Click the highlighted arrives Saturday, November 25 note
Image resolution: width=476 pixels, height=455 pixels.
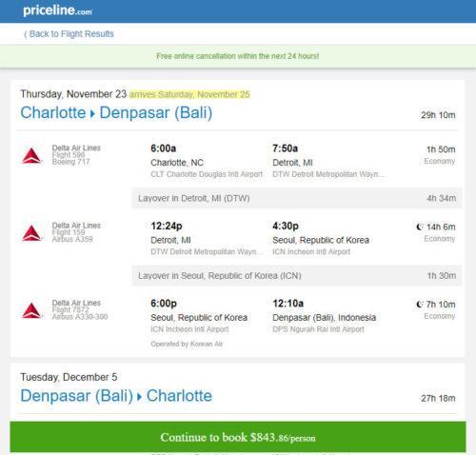click(x=189, y=94)
